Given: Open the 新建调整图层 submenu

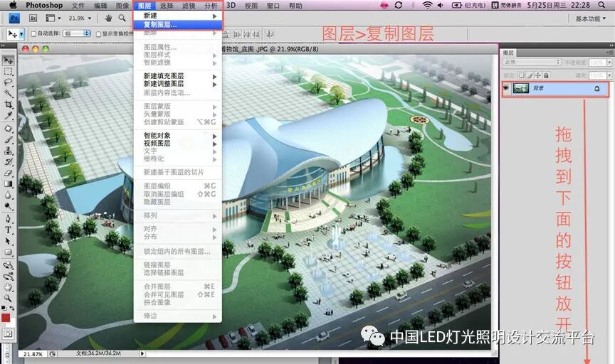Looking at the screenshot, I should point(178,84).
